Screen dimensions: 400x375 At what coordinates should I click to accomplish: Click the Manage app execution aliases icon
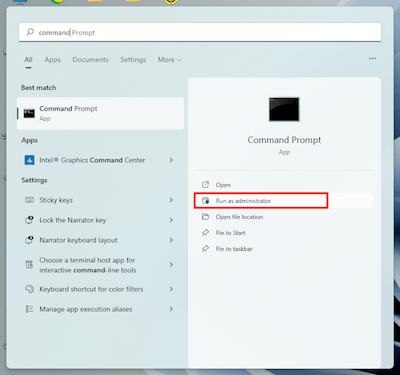tap(29, 309)
